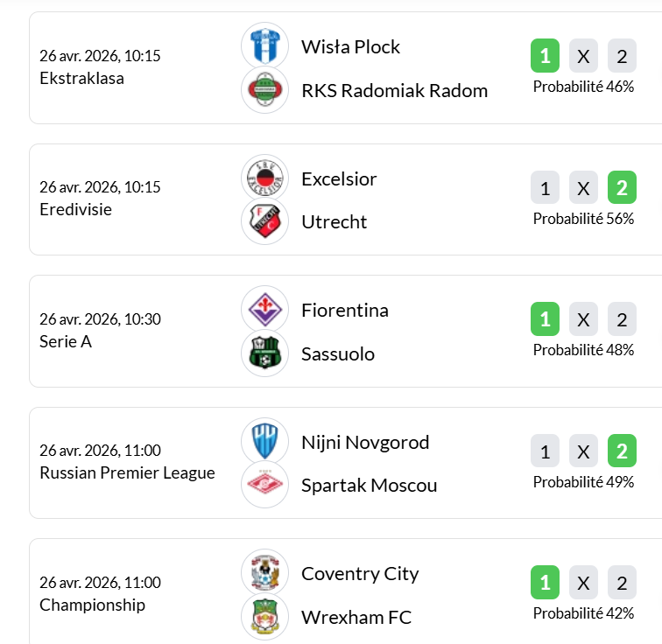
Task: Click the Utrecht club logo
Action: coord(264,221)
